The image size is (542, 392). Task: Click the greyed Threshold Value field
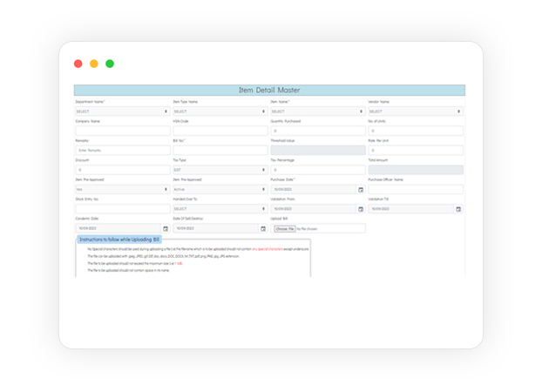tap(318, 151)
